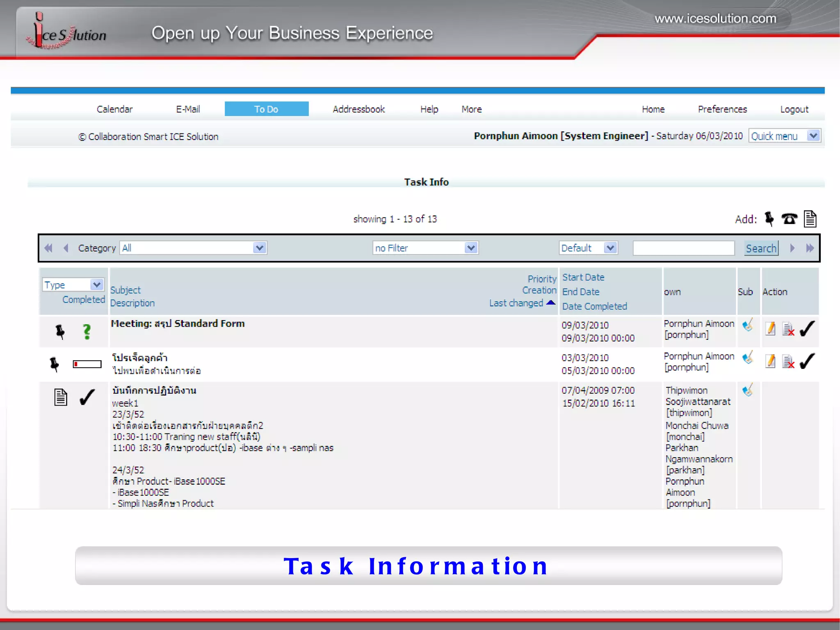Image resolution: width=840 pixels, height=630 pixels.
Task: Click the Task Info heading
Action: (x=426, y=182)
